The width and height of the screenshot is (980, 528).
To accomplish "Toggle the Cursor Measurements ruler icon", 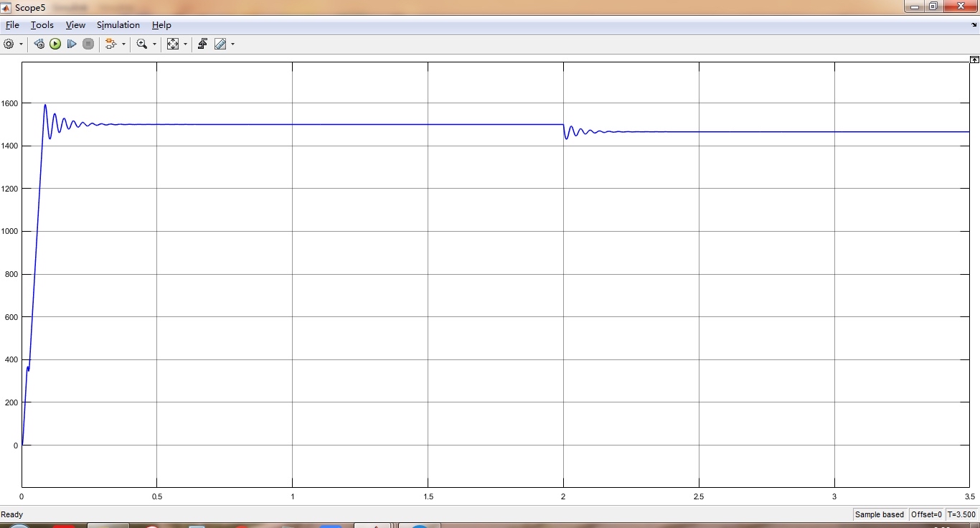I will (220, 44).
